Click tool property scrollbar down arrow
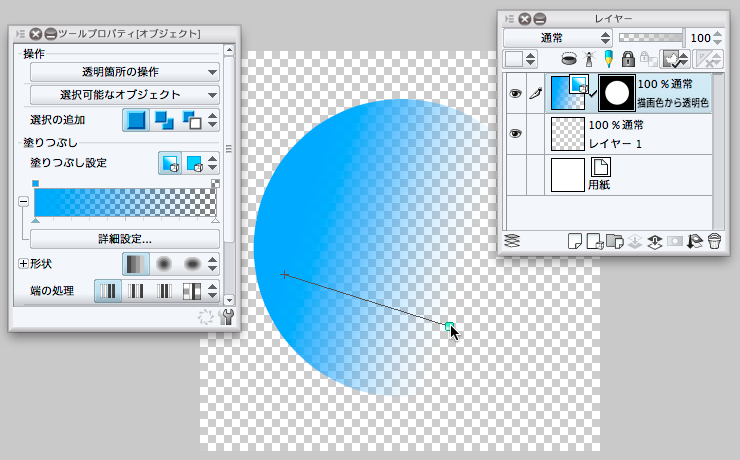 click(229, 300)
